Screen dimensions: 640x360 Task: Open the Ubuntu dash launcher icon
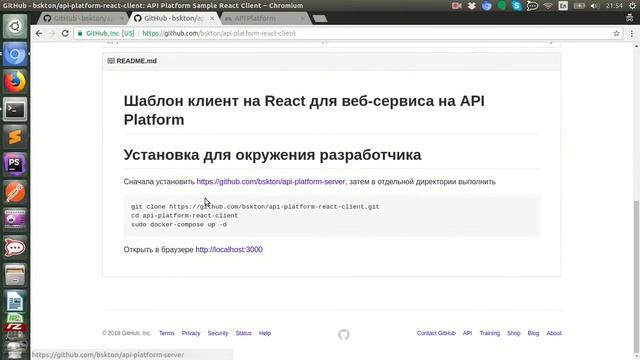coord(15,27)
